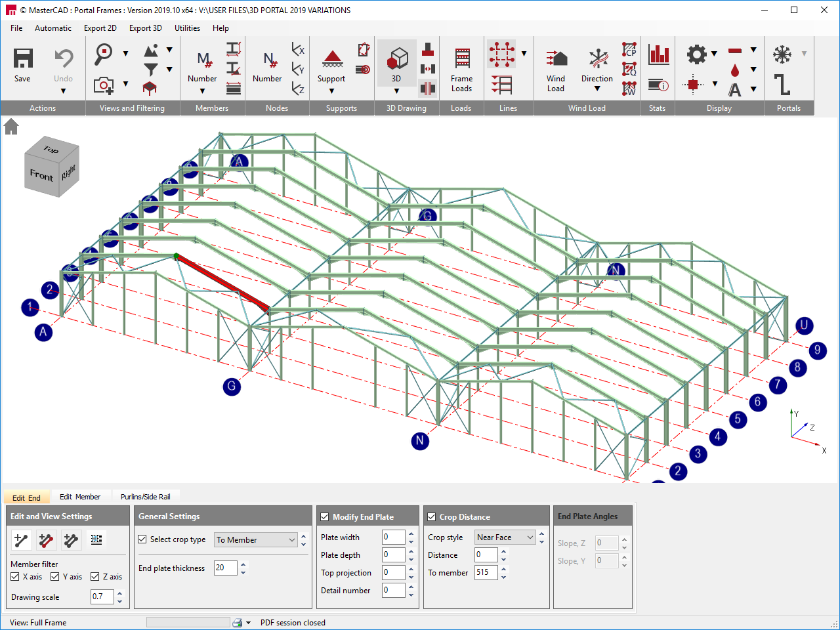Click the Front face of view cube
840x630 pixels.
(x=41, y=175)
